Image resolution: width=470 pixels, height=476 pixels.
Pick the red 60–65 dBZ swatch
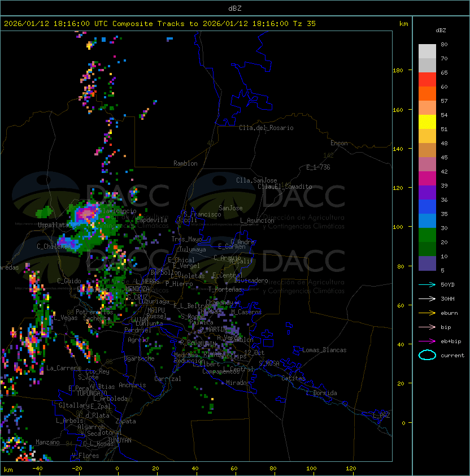pos(427,80)
